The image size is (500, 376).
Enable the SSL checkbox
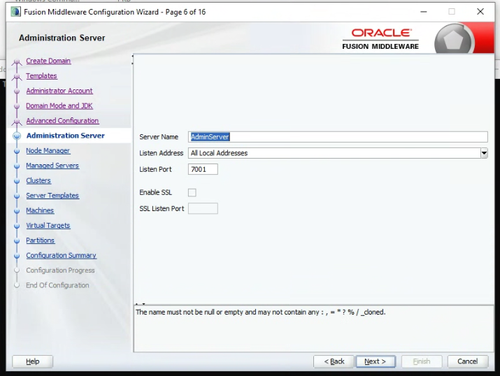pos(192,192)
